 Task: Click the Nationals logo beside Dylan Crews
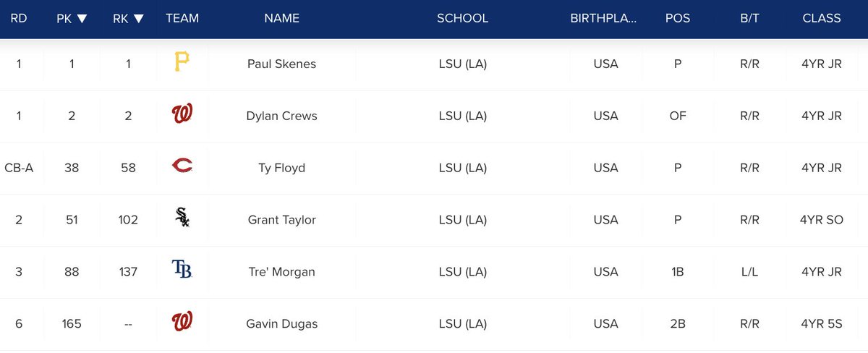[x=182, y=116]
